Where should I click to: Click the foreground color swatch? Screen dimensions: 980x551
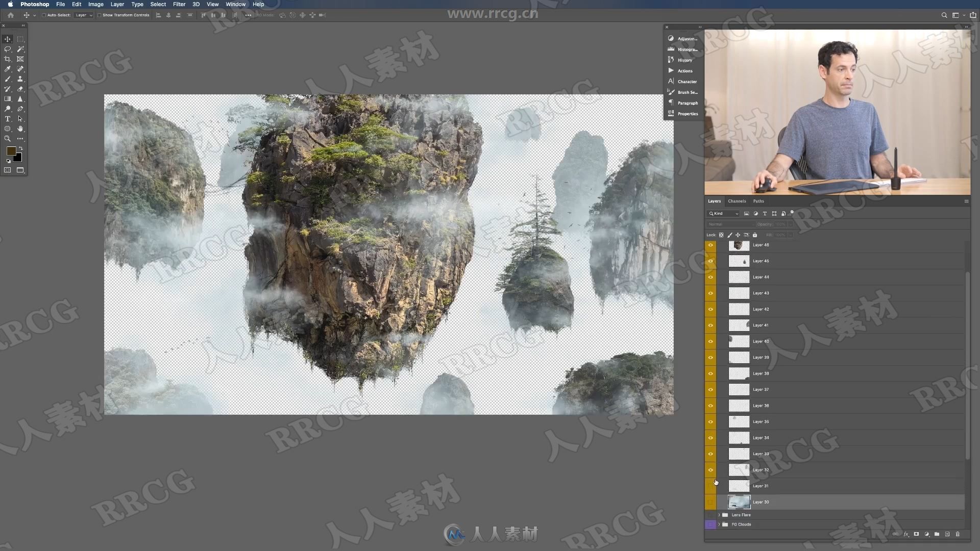(10, 151)
